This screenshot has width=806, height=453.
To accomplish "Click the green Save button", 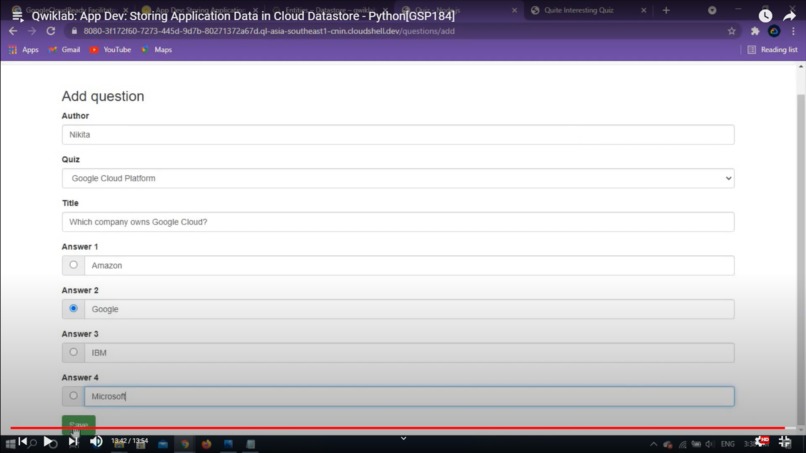I will pos(79,424).
